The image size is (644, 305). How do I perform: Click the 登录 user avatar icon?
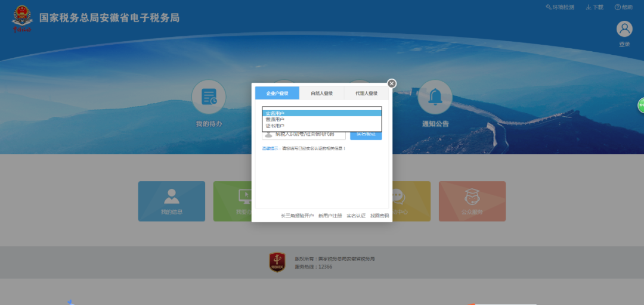click(x=624, y=29)
